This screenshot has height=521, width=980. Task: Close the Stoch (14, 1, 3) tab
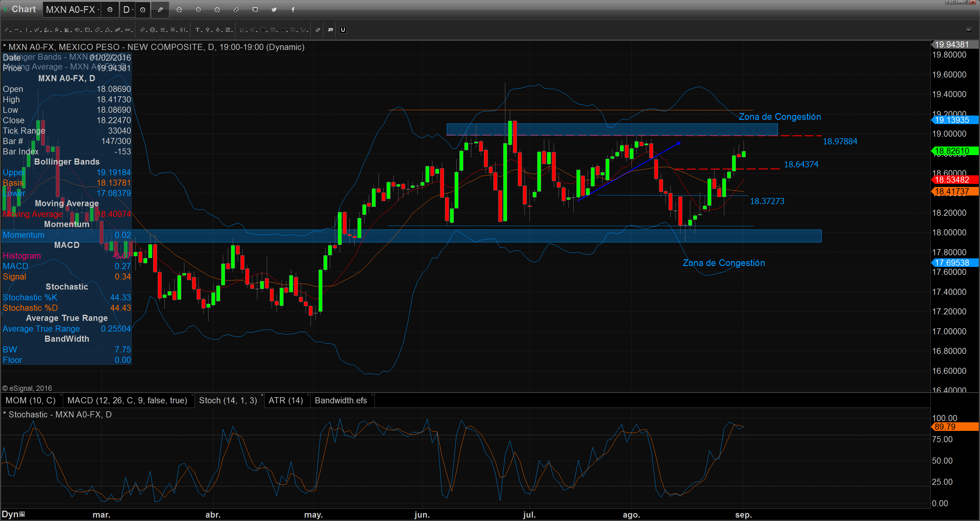[x=262, y=395]
